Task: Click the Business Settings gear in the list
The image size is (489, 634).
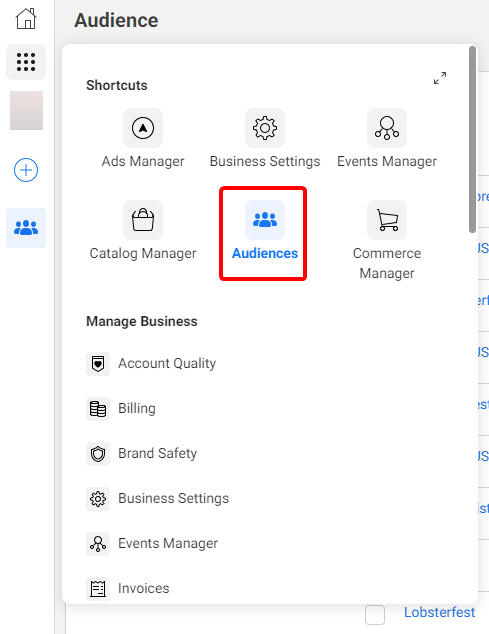Action: (x=98, y=499)
